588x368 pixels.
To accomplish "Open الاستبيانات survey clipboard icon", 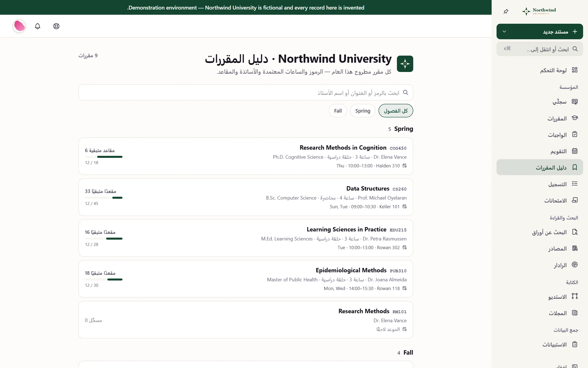I will pos(575,344).
